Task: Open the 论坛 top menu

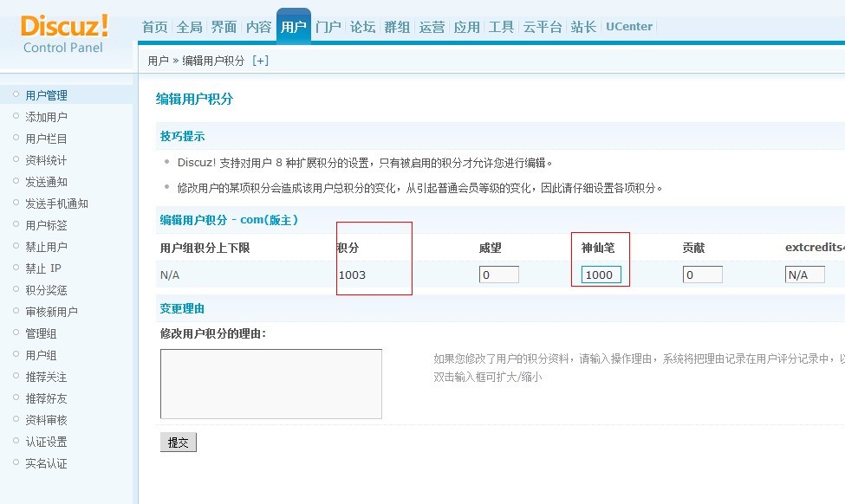Action: pos(362,27)
